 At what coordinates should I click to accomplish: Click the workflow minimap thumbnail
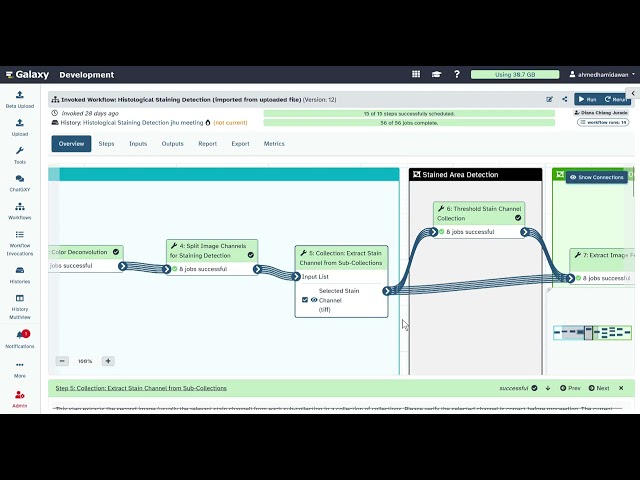pos(592,332)
